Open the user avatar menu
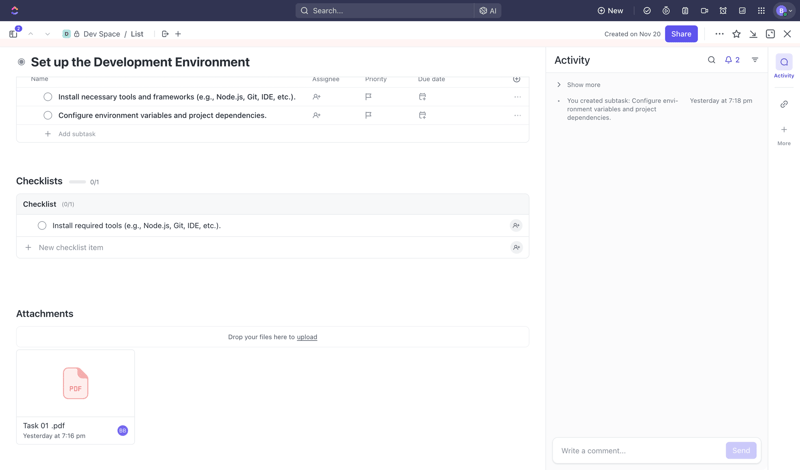This screenshot has width=800, height=470. (784, 11)
